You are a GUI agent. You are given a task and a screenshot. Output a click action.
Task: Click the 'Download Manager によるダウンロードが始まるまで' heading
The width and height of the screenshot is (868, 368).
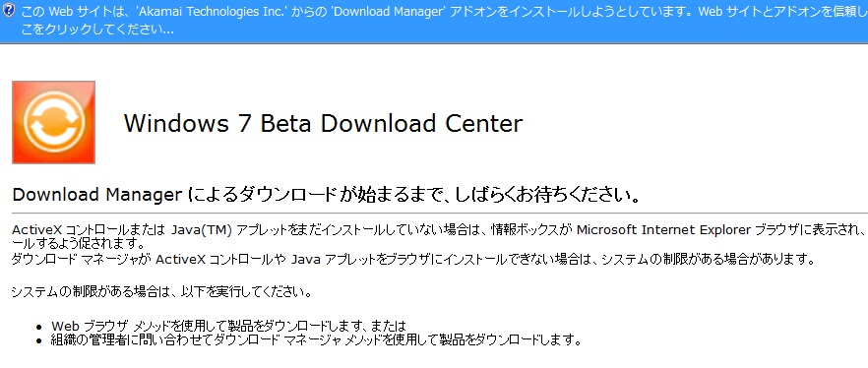coord(326,195)
